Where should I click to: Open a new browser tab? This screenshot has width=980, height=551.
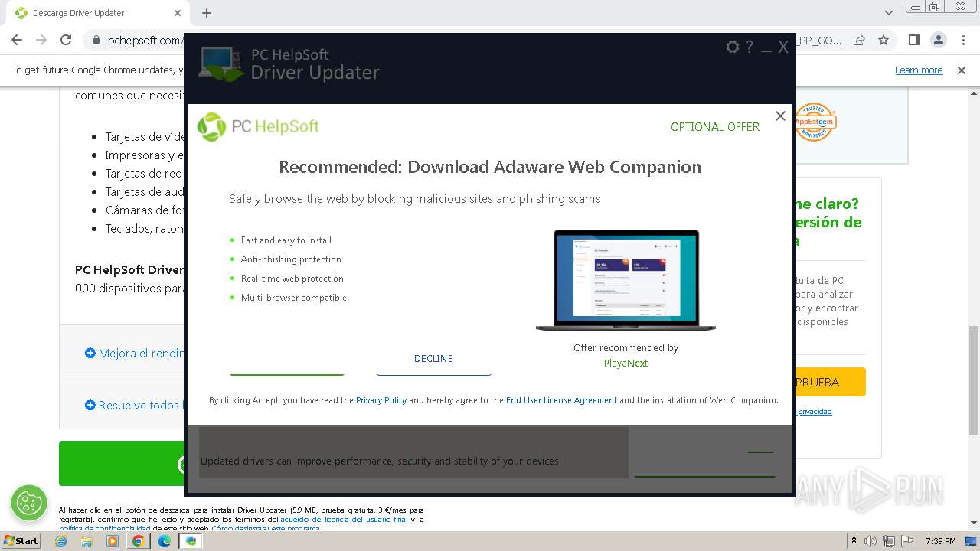pyautogui.click(x=207, y=13)
